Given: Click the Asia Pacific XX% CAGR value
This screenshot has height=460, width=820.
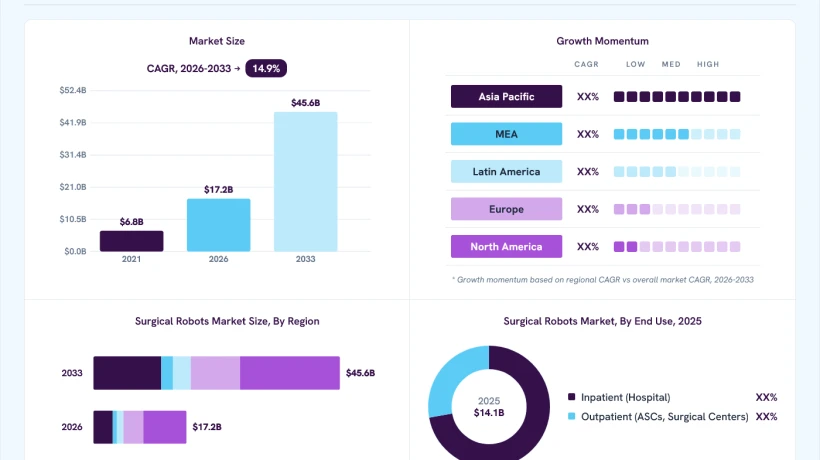Looking at the screenshot, I should tap(588, 97).
